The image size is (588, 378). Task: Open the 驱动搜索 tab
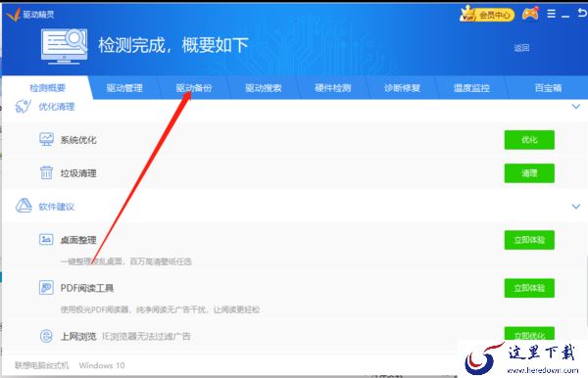click(x=264, y=88)
